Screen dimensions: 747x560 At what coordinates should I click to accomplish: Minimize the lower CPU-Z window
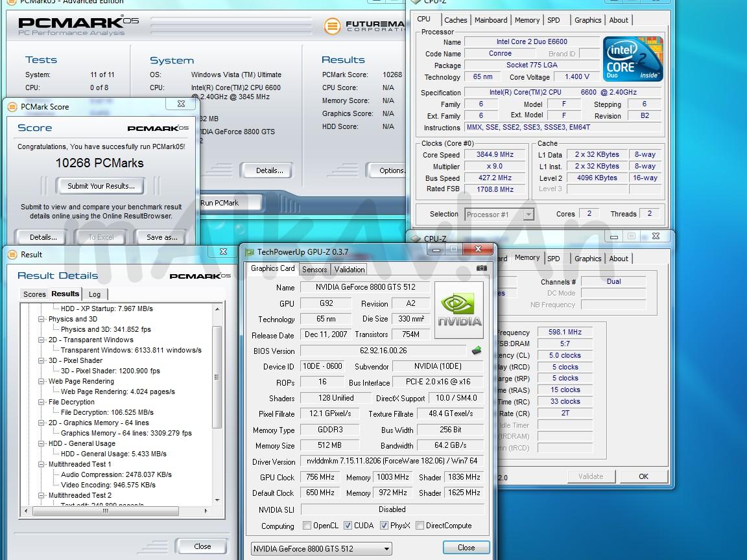614,236
